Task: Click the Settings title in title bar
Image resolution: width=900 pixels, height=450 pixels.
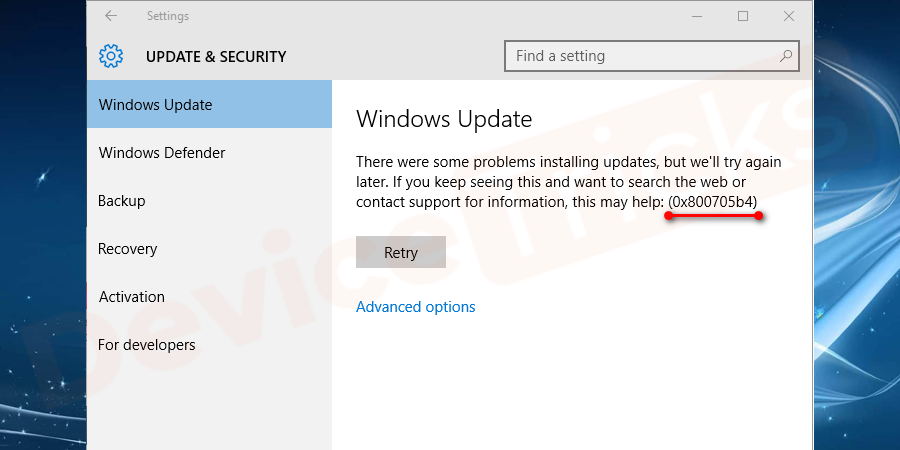Action: 168,16
